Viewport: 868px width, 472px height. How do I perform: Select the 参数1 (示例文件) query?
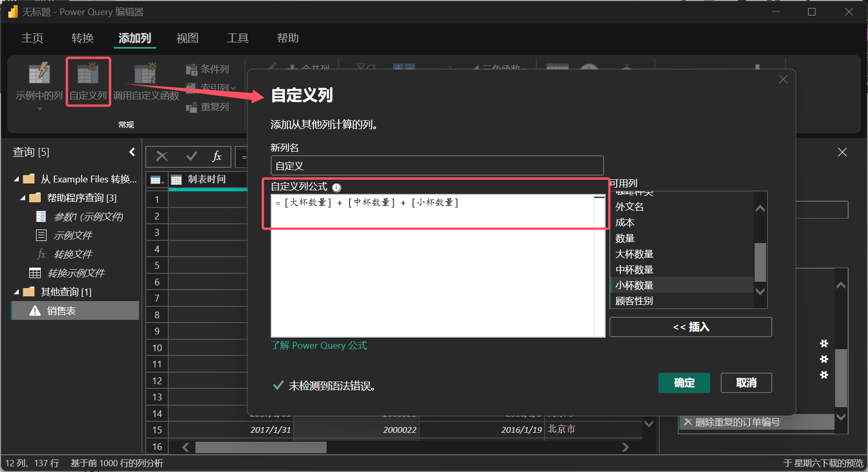pyautogui.click(x=88, y=216)
